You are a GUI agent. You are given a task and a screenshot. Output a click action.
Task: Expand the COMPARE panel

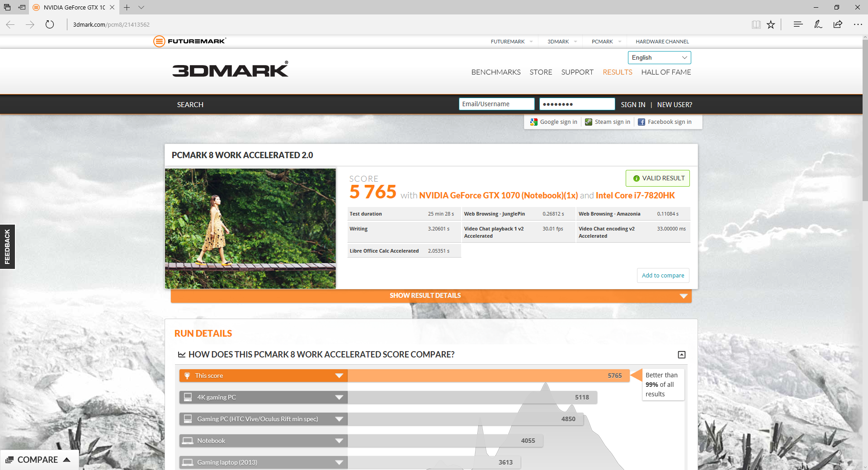pos(39,460)
